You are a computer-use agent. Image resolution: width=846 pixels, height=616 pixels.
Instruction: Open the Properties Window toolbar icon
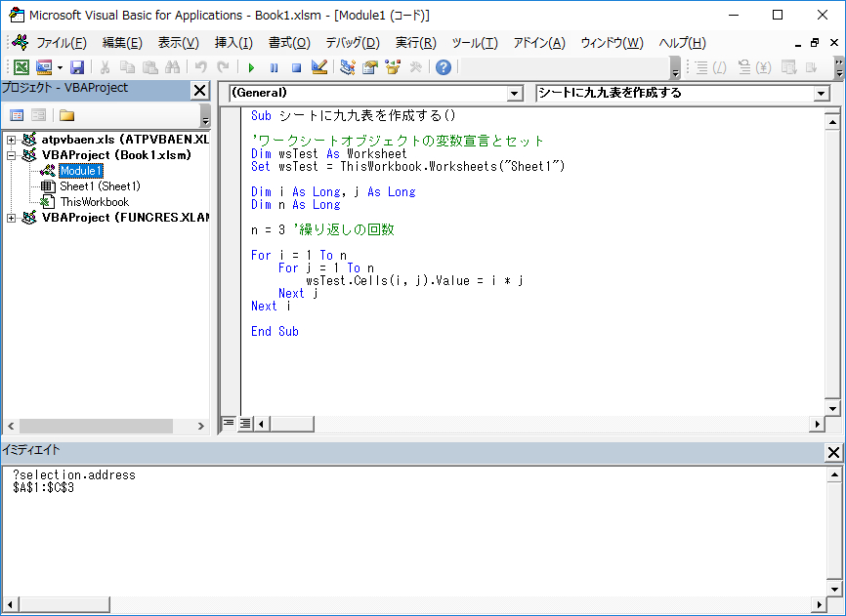pyautogui.click(x=367, y=67)
